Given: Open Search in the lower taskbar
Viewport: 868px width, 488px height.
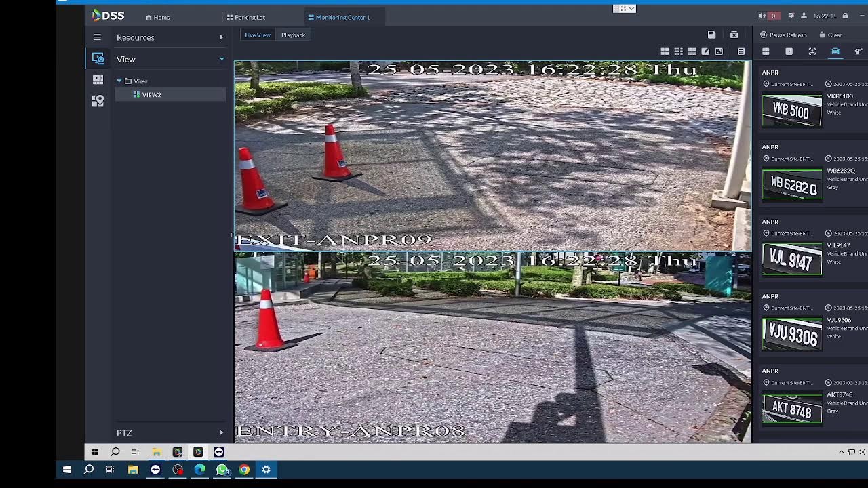Looking at the screenshot, I should point(88,469).
